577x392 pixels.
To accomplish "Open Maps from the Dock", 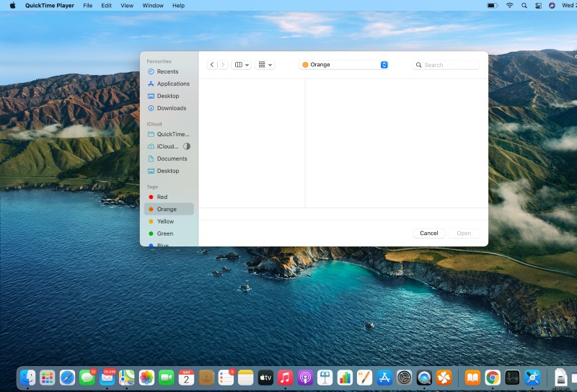I will tap(127, 378).
